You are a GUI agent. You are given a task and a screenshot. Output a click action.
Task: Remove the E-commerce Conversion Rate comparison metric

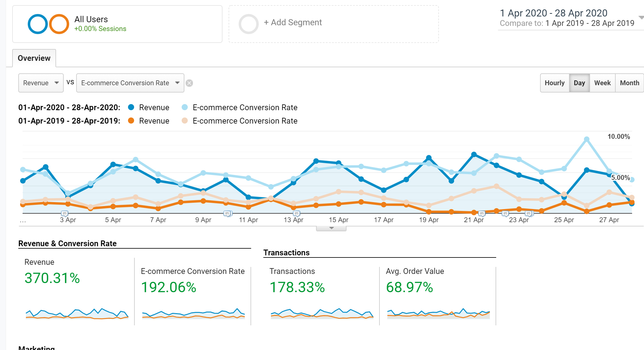189,83
